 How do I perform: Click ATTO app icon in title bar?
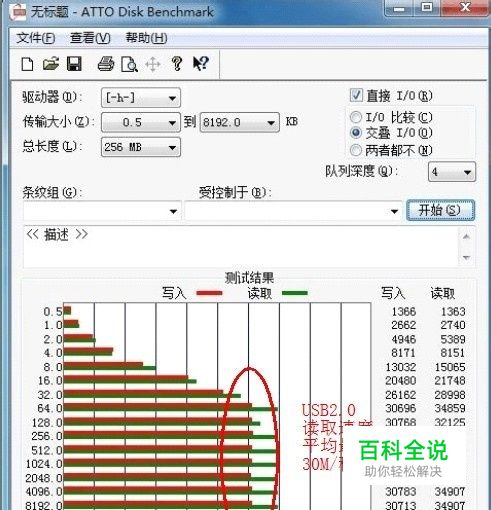[18, 12]
